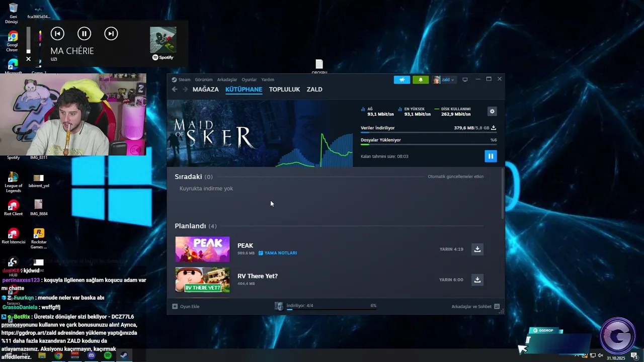Click the Planlandı scheduled heading

click(190, 226)
